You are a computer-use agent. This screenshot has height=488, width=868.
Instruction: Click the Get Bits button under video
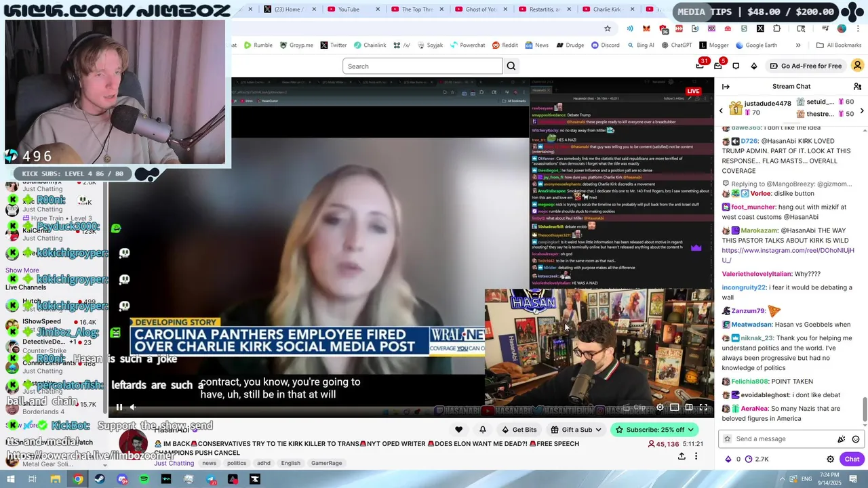tap(519, 430)
